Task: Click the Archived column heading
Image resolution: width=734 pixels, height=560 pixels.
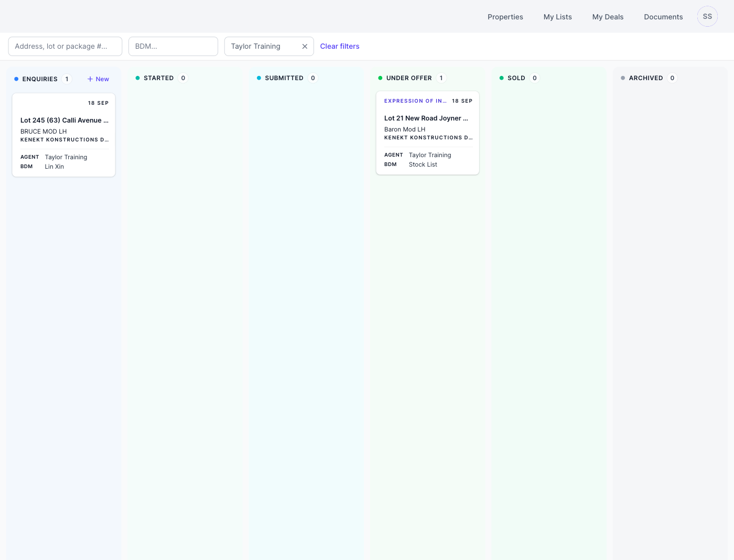Action: click(646, 78)
